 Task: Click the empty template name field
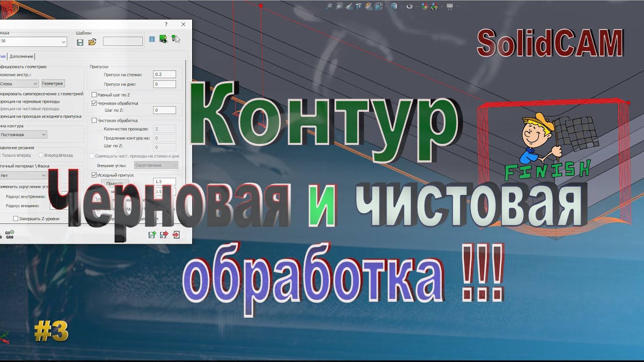(x=123, y=41)
